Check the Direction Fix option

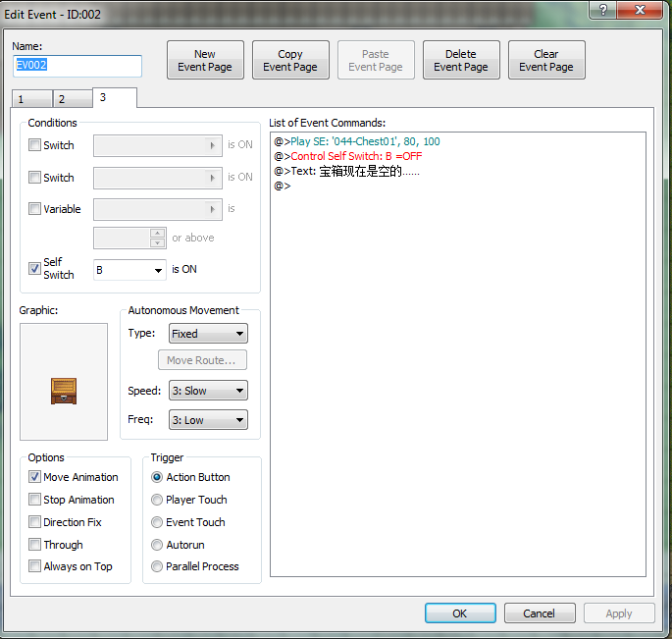pos(34,522)
